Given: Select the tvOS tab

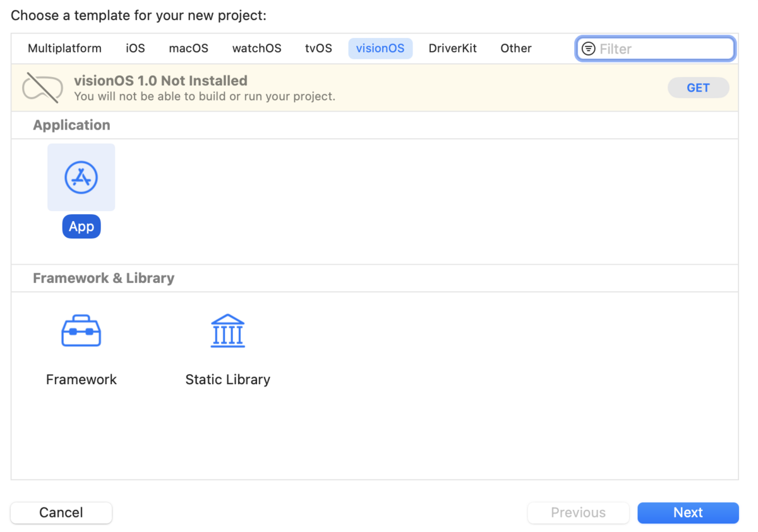Looking at the screenshot, I should [318, 49].
